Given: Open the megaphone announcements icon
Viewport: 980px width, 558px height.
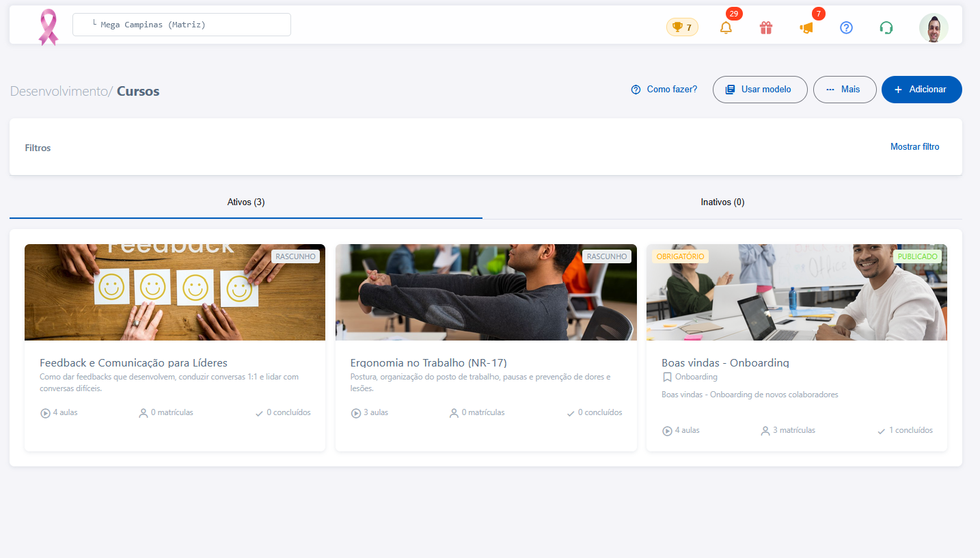Looking at the screenshot, I should pyautogui.click(x=806, y=28).
